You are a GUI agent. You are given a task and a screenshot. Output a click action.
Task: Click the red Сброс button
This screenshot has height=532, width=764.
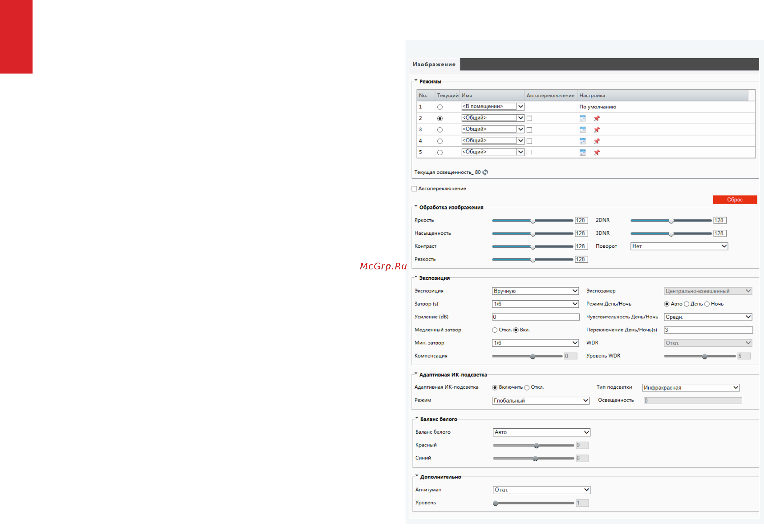735,199
